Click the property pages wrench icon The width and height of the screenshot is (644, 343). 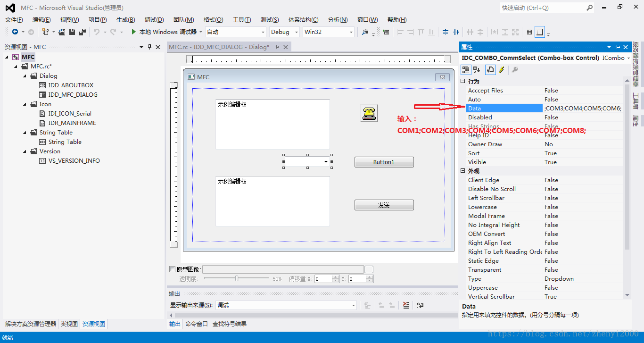coord(515,70)
